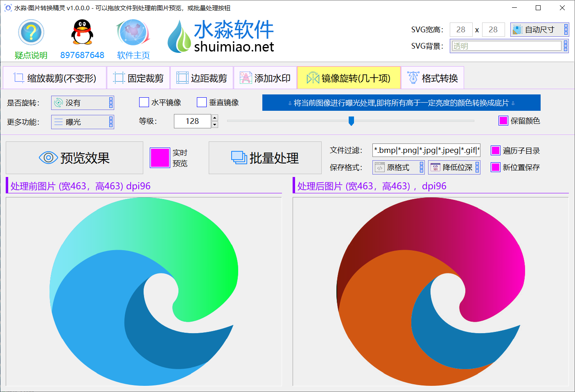Click the 预览效果 button
Image resolution: width=575 pixels, height=392 pixels.
point(74,158)
